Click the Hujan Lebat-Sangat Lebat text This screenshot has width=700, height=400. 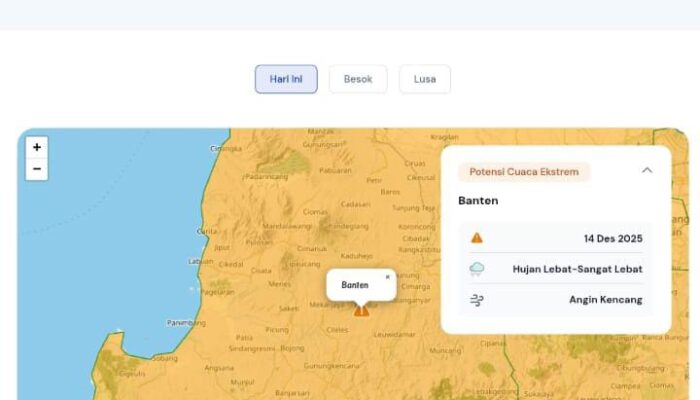pyautogui.click(x=577, y=269)
